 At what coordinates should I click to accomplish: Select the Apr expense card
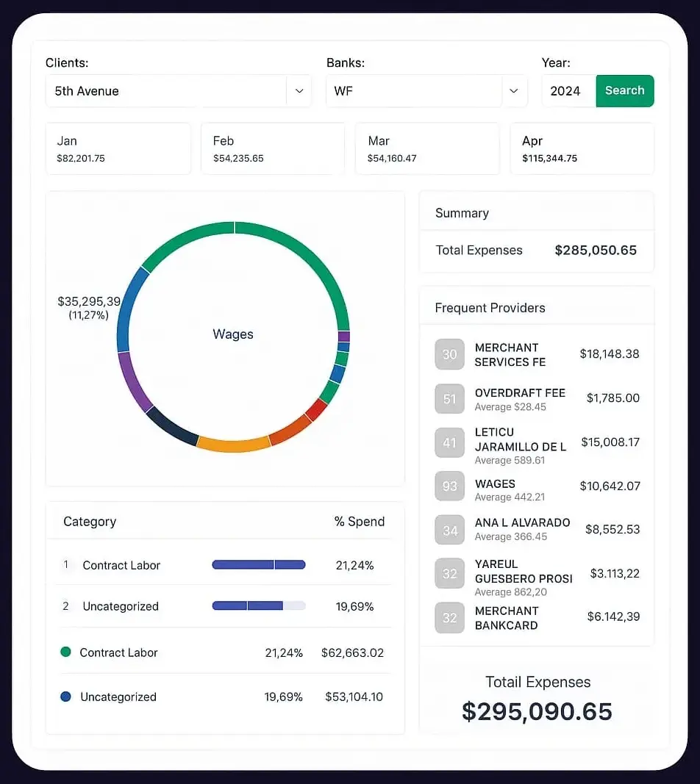[x=582, y=148]
